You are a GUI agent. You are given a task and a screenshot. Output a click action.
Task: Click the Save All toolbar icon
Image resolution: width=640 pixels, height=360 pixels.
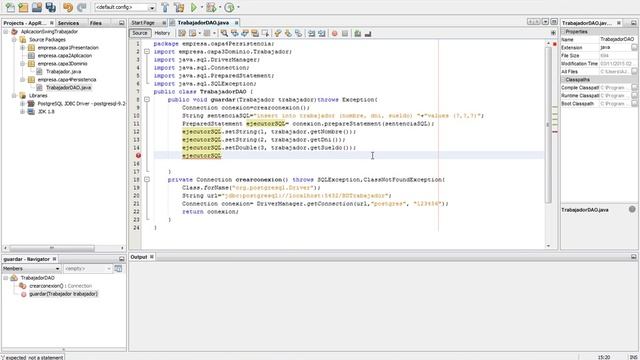[x=51, y=7]
